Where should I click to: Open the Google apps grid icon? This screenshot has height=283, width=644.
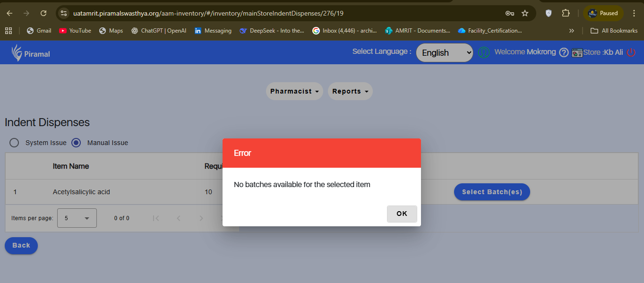point(8,31)
